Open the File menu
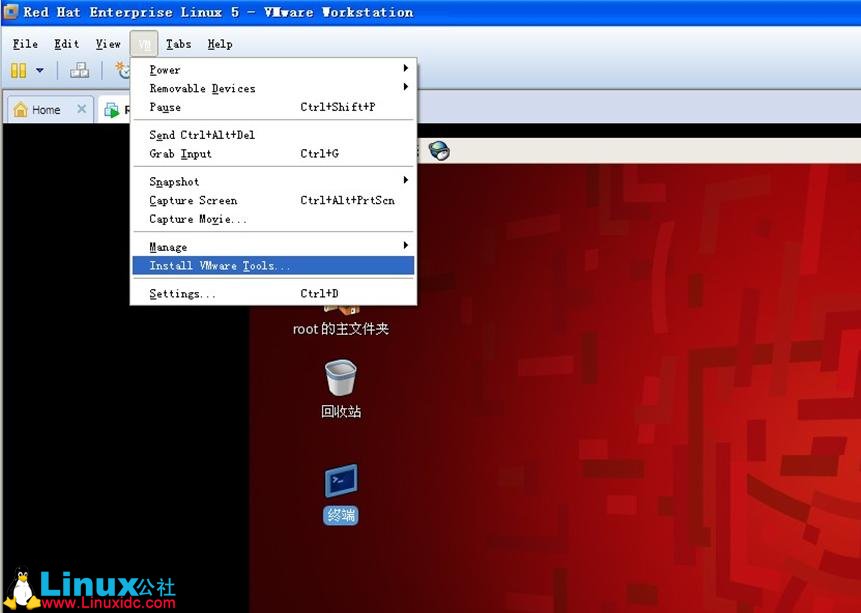Image resolution: width=861 pixels, height=613 pixels. pyautogui.click(x=25, y=44)
